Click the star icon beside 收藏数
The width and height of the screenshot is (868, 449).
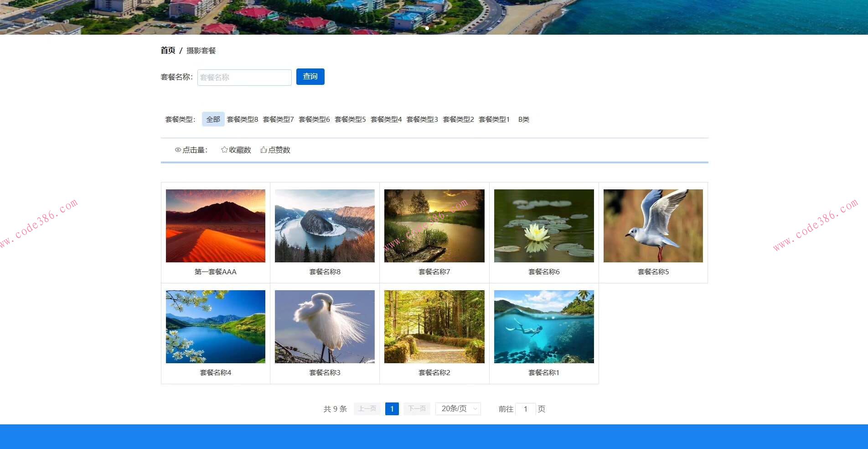[224, 149]
